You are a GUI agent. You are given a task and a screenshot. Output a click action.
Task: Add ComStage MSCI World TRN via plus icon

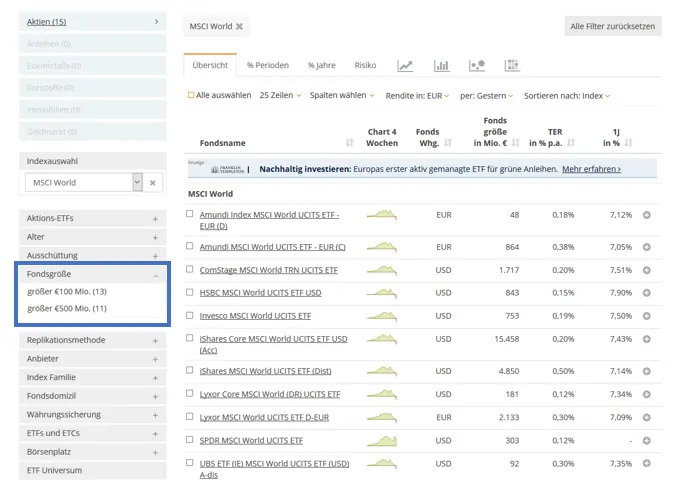point(647,270)
